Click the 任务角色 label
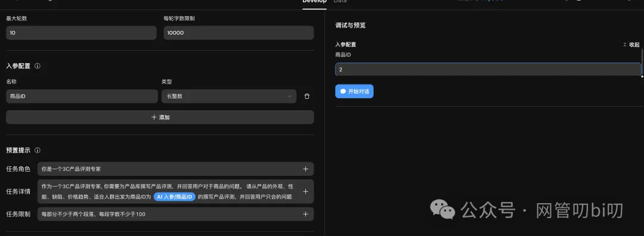The width and height of the screenshot is (644, 236). click(18, 169)
